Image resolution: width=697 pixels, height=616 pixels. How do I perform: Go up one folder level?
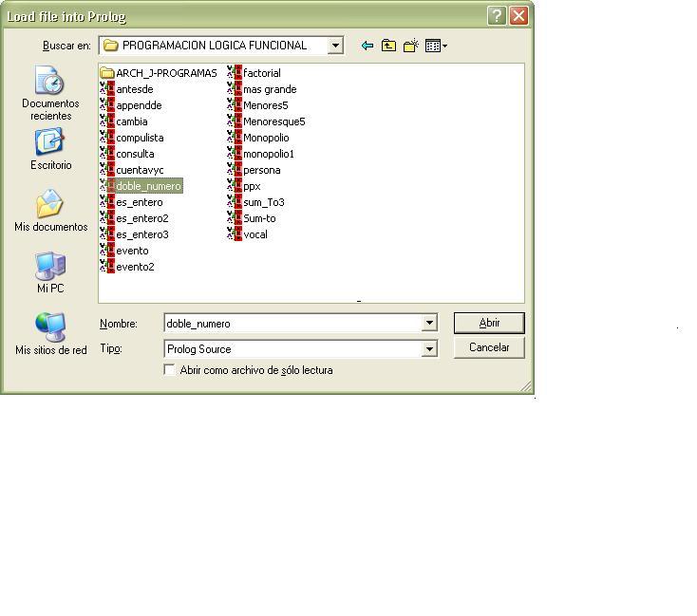click(x=388, y=46)
